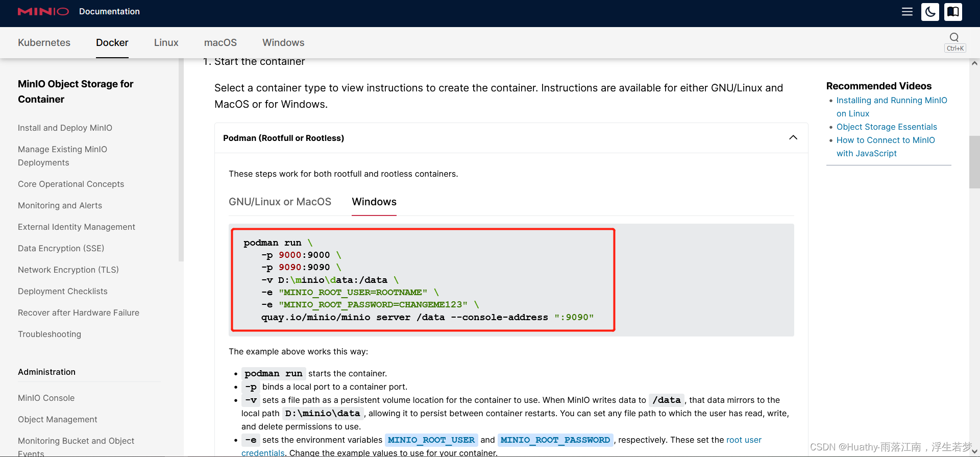The height and width of the screenshot is (457, 980).
Task: Expand Podman (Rootfull or Rootless) header
Action: tap(284, 138)
